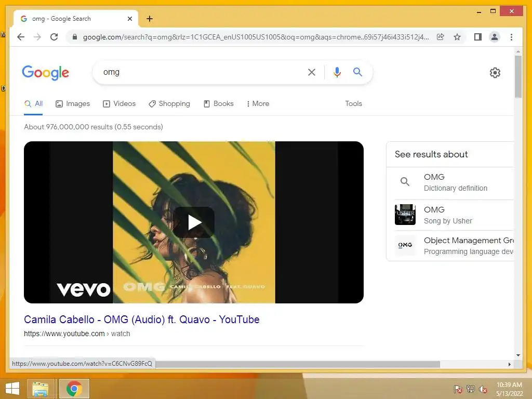Click the horizontal scrollbar thumb

point(298,364)
